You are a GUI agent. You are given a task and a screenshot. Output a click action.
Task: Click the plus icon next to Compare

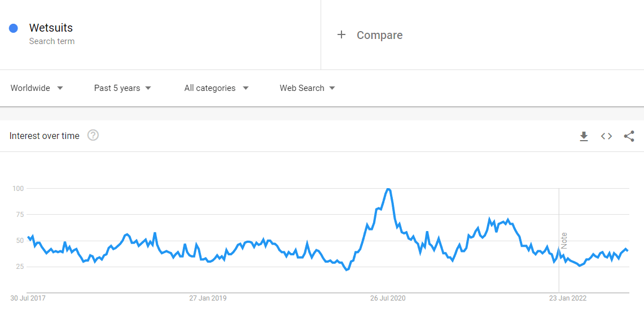[341, 35]
